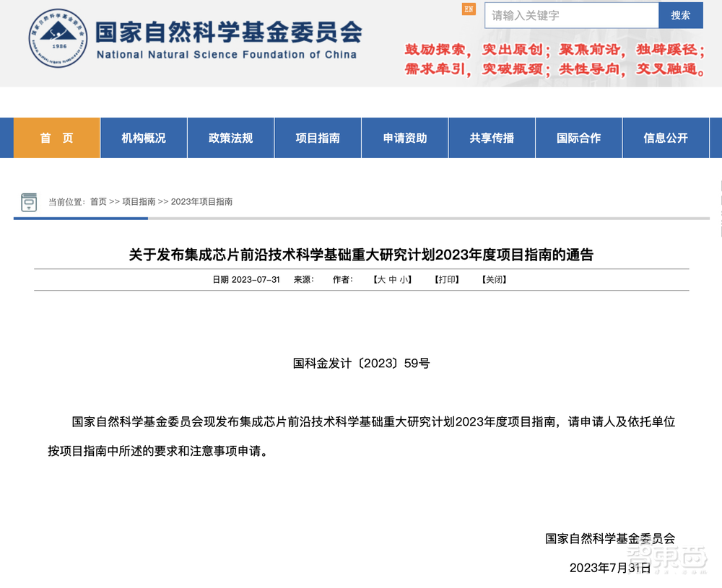
Task: Switch to the 首页 tab
Action: (x=56, y=138)
